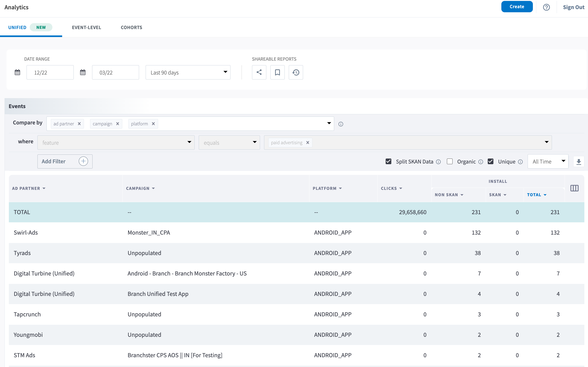Open the All Time dropdown
The height and width of the screenshot is (367, 588).
[548, 161]
